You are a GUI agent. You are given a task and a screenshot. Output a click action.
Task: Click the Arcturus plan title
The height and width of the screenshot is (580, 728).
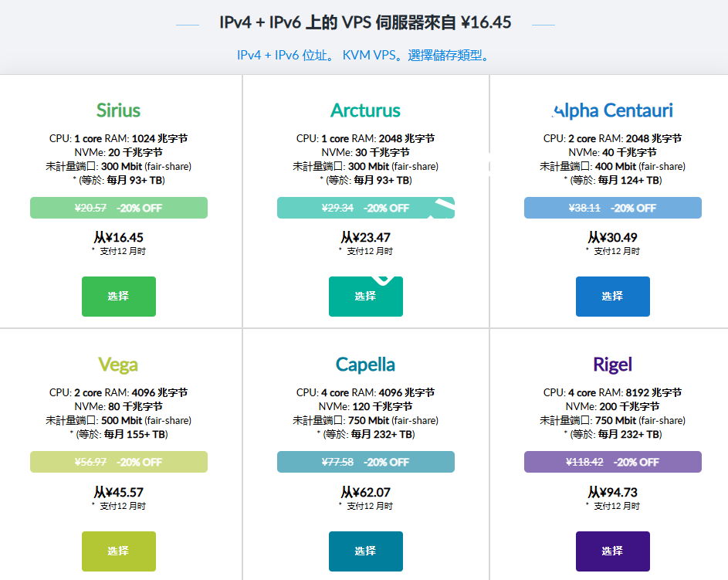pyautogui.click(x=365, y=110)
